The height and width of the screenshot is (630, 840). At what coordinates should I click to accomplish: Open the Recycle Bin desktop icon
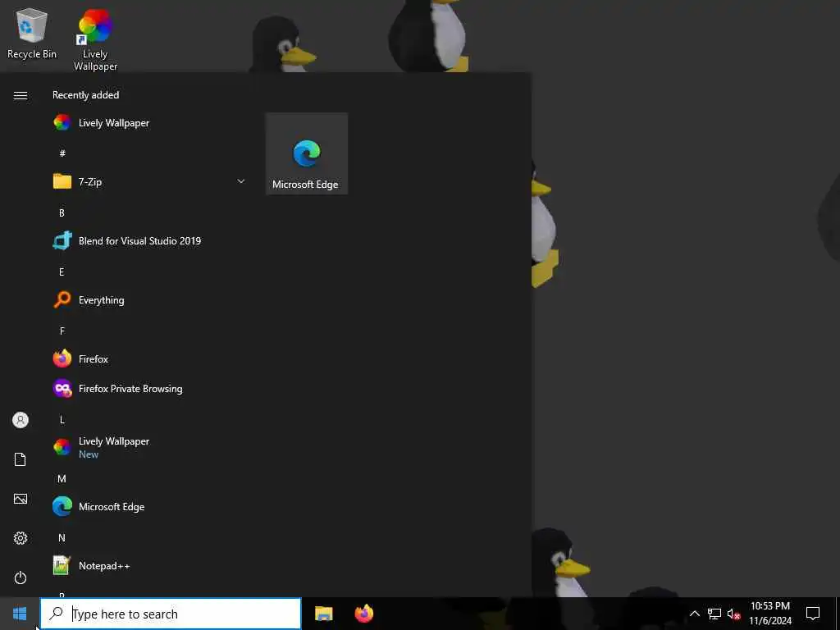click(x=32, y=33)
